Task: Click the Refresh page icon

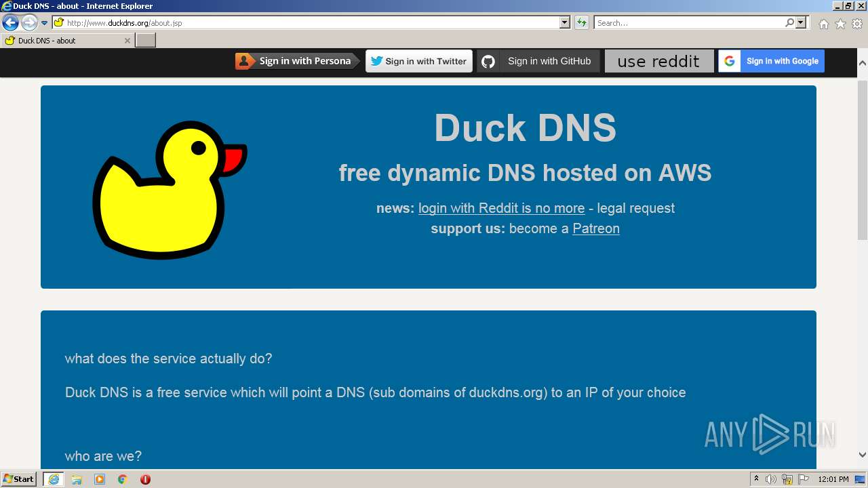Action: click(x=581, y=22)
